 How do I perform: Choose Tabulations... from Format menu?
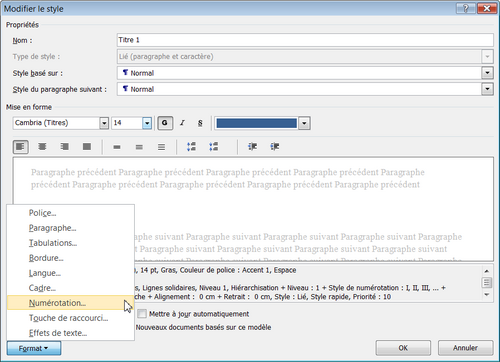click(70, 243)
